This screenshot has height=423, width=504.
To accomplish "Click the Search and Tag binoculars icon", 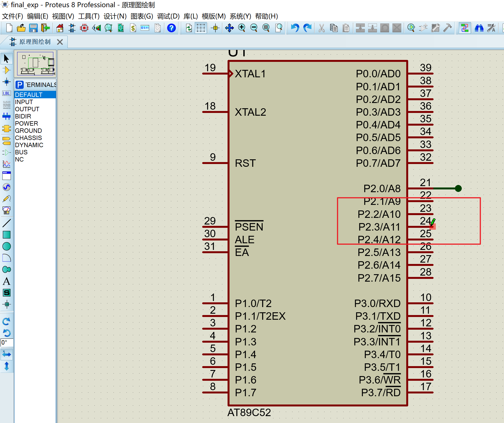I will coord(479,28).
